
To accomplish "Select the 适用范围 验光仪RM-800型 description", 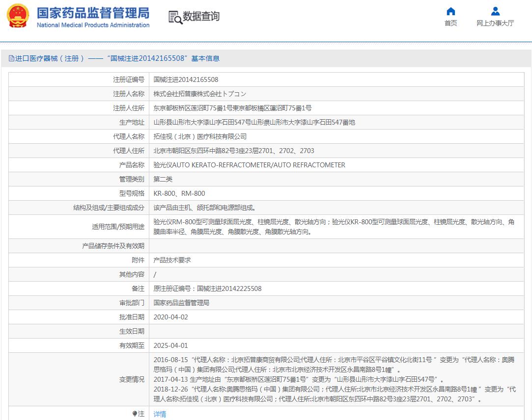I will tap(334, 227).
